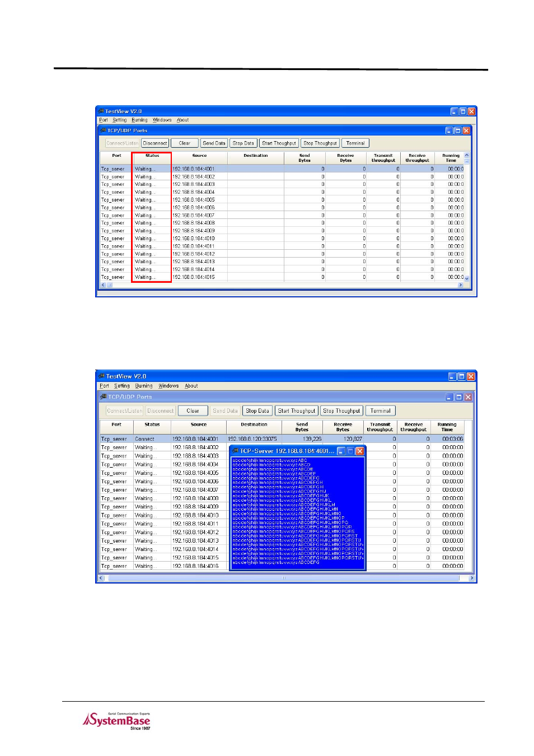534x756 pixels.
Task: Click inside the blue TCP-Server terminal text area
Action: 298,513
